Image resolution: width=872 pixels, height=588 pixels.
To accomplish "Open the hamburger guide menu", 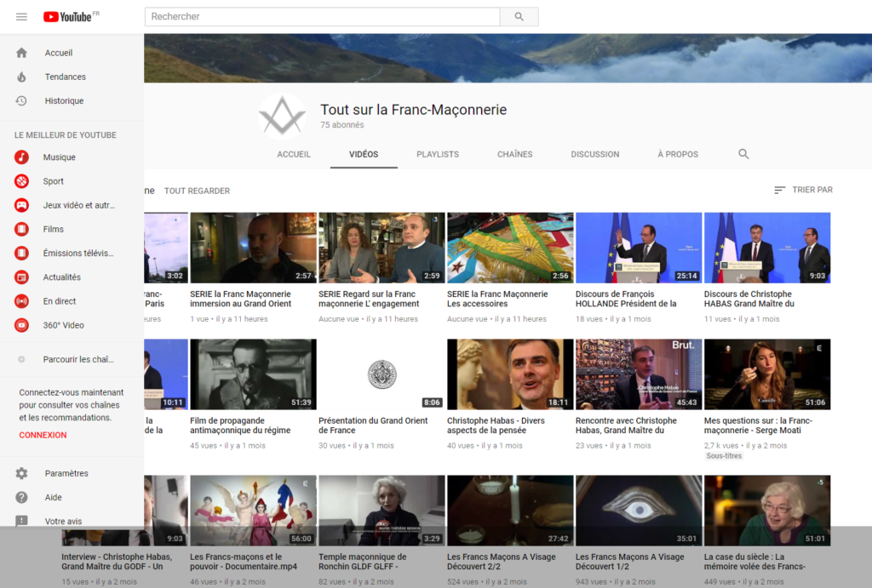I will point(21,17).
